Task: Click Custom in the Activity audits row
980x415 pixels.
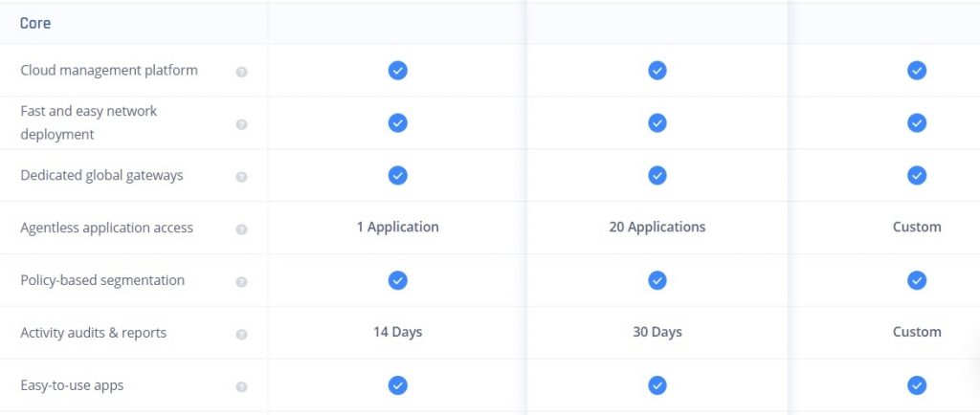Action: (x=916, y=333)
